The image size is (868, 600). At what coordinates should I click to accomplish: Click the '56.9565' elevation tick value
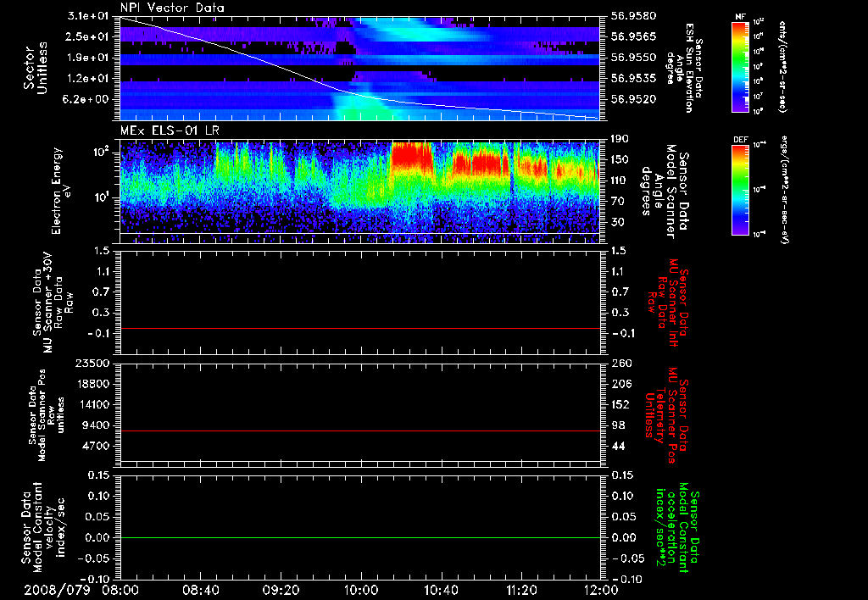[633, 36]
